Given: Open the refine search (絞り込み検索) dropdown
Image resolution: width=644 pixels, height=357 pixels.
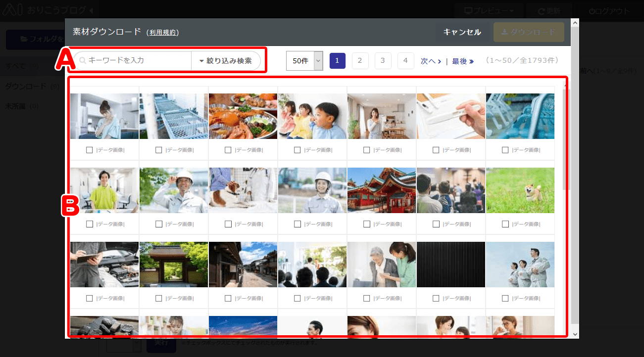Looking at the screenshot, I should [x=226, y=61].
